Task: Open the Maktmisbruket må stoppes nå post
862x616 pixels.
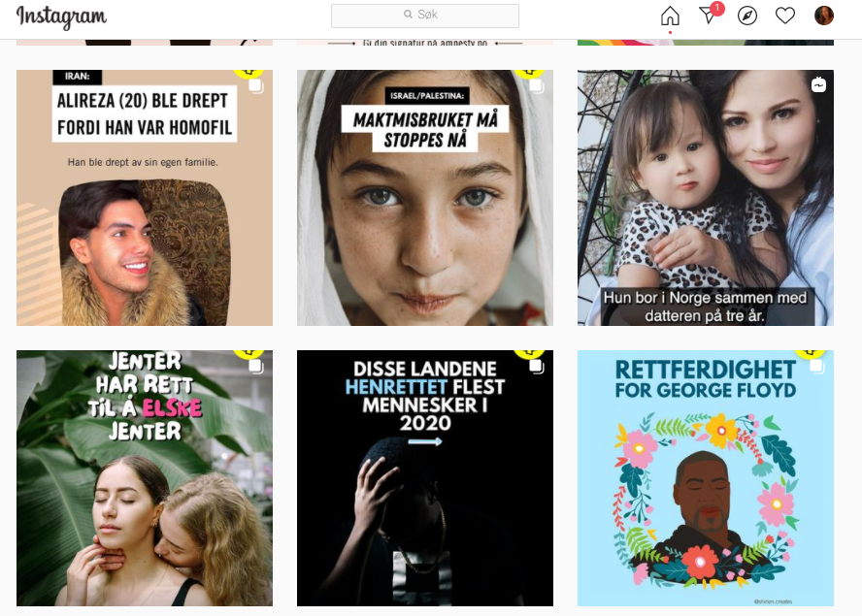Action: [x=425, y=198]
